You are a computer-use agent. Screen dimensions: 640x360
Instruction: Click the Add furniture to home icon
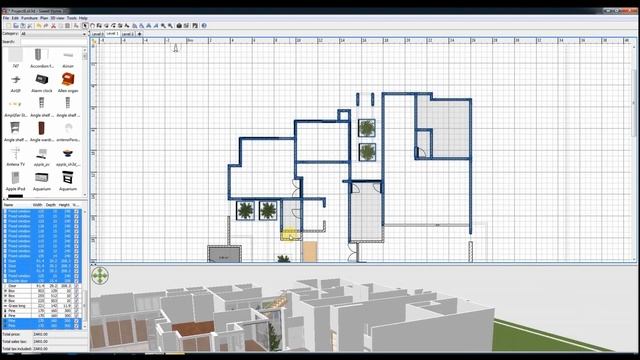(x=76, y=25)
